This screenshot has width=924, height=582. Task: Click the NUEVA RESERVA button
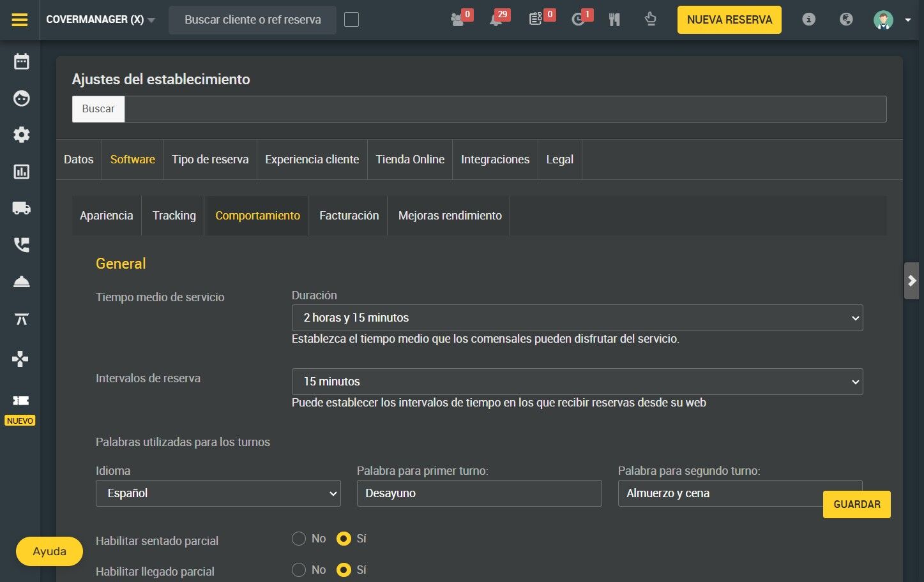click(x=729, y=20)
